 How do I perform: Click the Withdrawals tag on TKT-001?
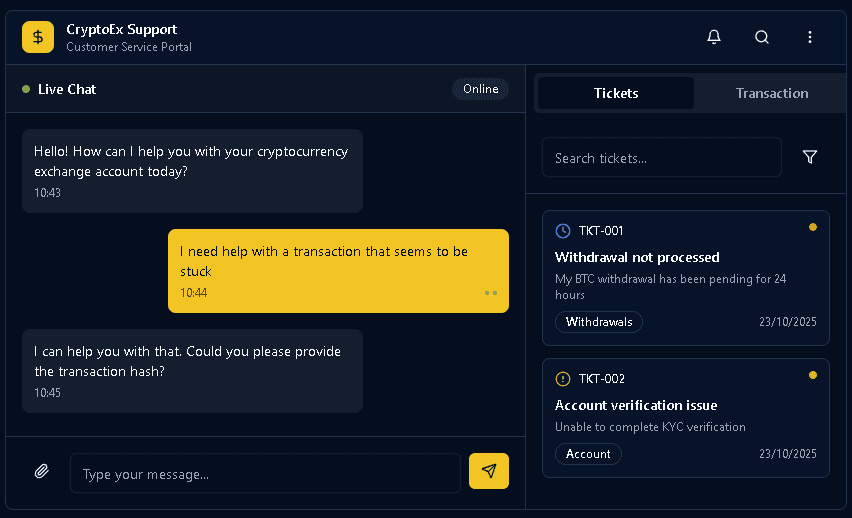[598, 322]
